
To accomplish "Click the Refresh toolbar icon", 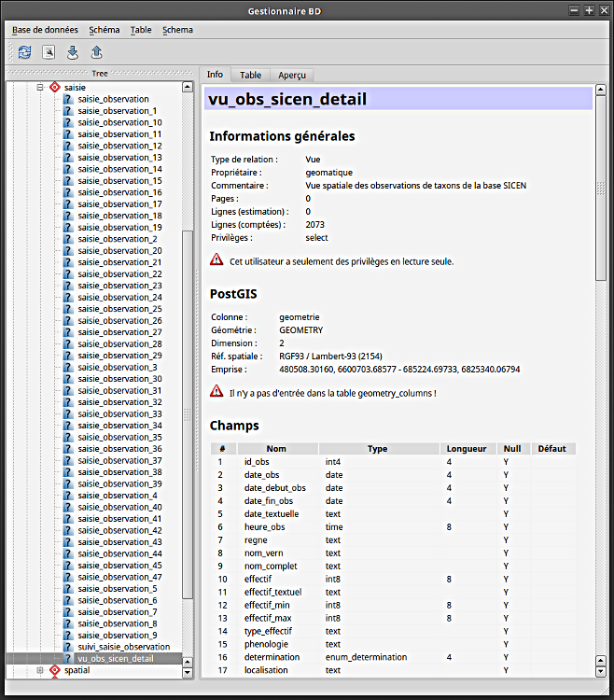I will point(24,52).
